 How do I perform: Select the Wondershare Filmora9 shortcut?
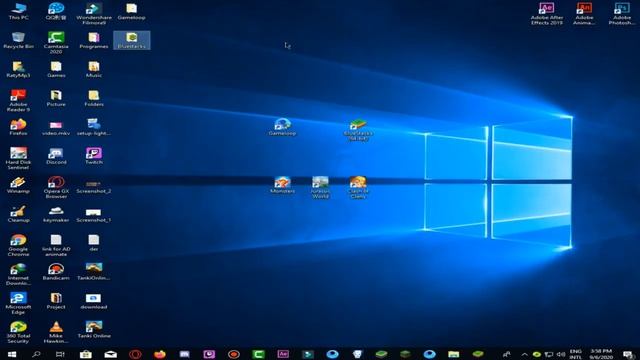[94, 14]
